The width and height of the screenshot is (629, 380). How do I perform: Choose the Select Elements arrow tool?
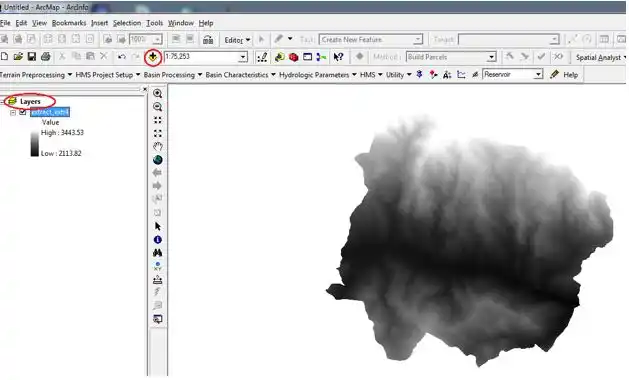158,226
